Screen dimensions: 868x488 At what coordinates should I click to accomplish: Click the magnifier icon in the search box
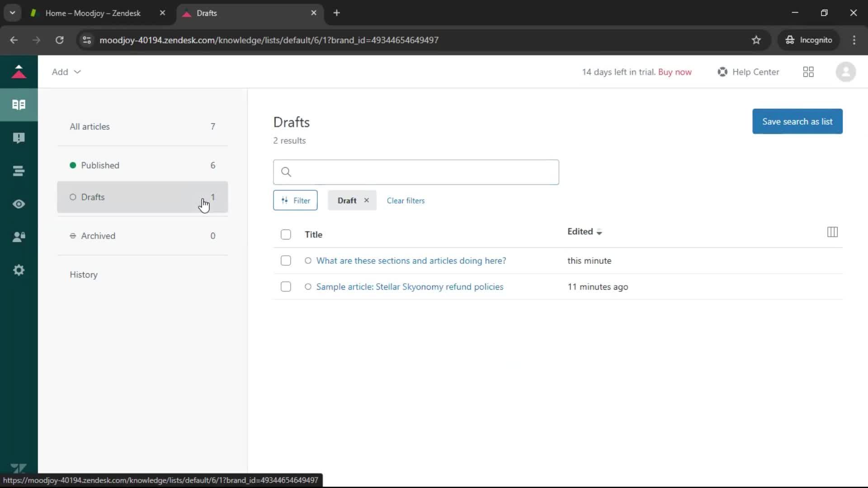[x=286, y=172]
